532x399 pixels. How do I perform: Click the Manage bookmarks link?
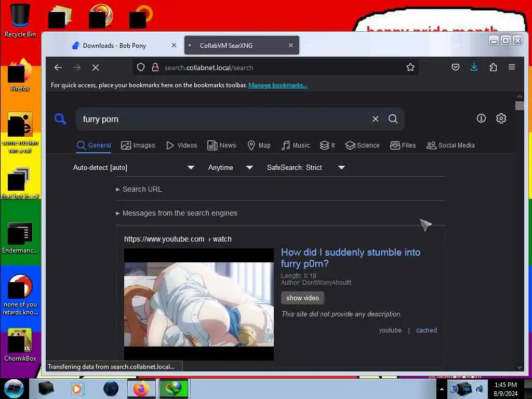[x=278, y=85]
